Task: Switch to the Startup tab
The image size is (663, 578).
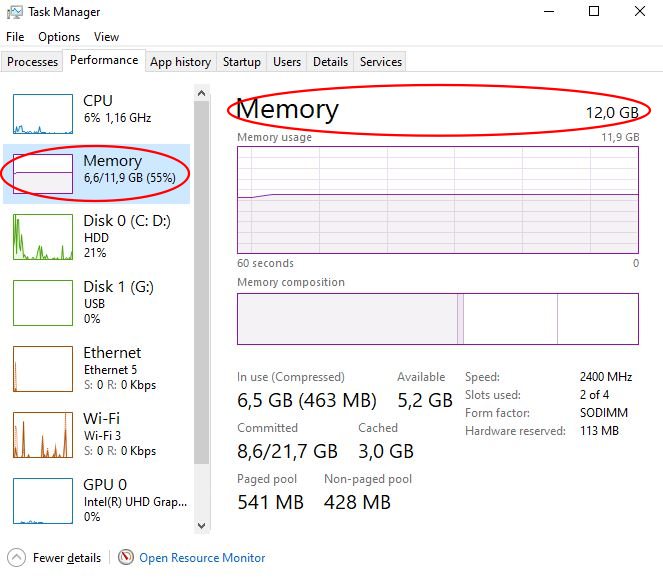Action: coord(241,62)
